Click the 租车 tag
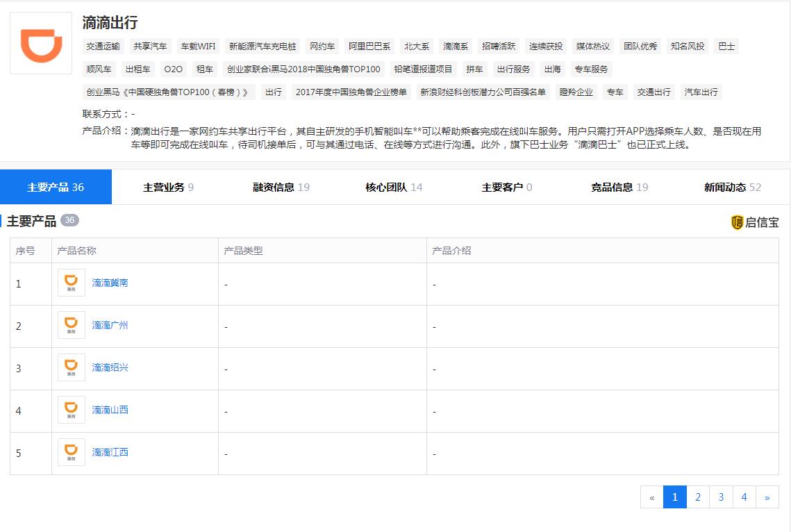 [x=205, y=69]
